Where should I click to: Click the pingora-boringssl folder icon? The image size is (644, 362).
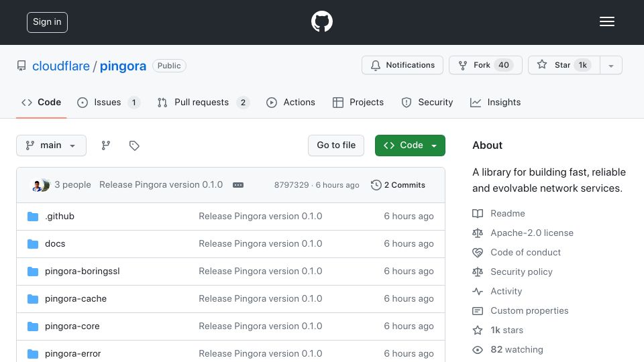[33, 271]
